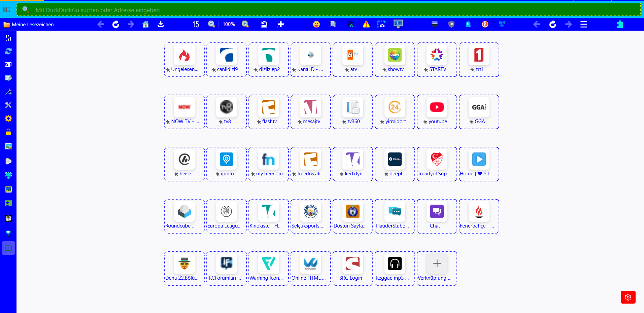Open the yirmidort shortcut tile

[395, 112]
